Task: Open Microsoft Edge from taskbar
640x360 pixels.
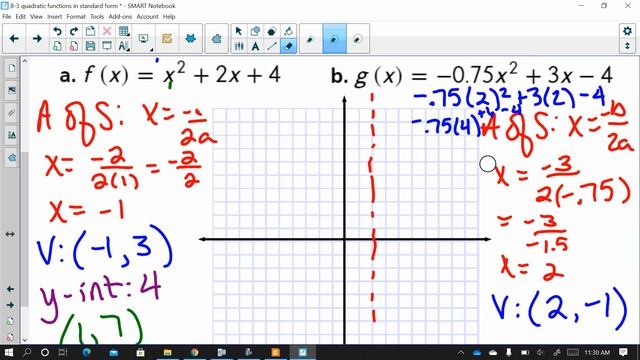Action: click(x=87, y=352)
